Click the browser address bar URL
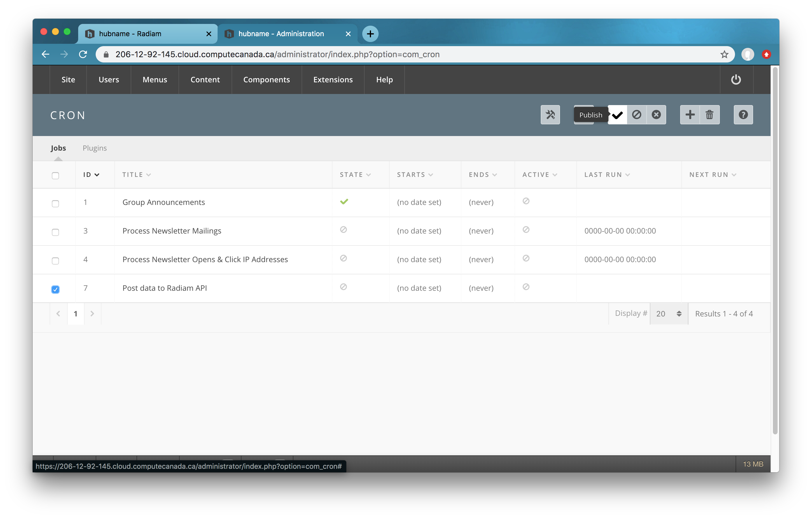812x519 pixels. 277,54
